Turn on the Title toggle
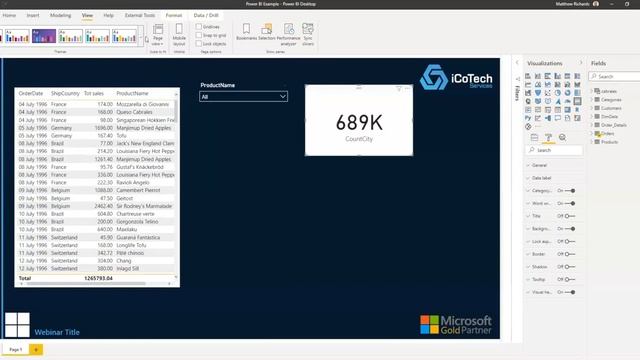The image size is (640, 360). coord(570,216)
